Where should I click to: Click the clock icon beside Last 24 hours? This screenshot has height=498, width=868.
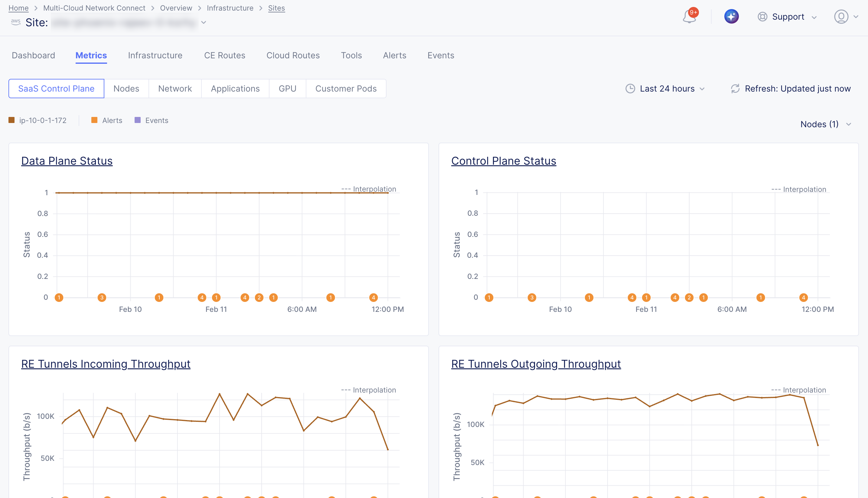coord(631,89)
